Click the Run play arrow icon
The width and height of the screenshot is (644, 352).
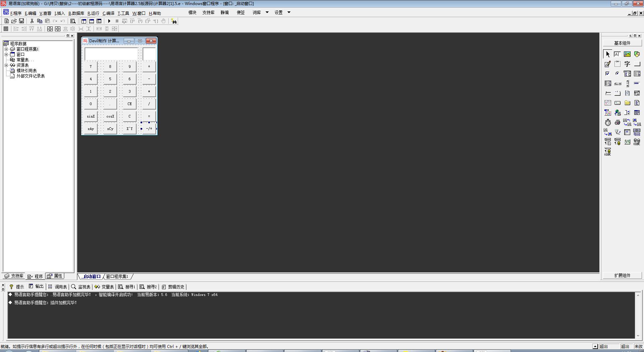pyautogui.click(x=109, y=21)
